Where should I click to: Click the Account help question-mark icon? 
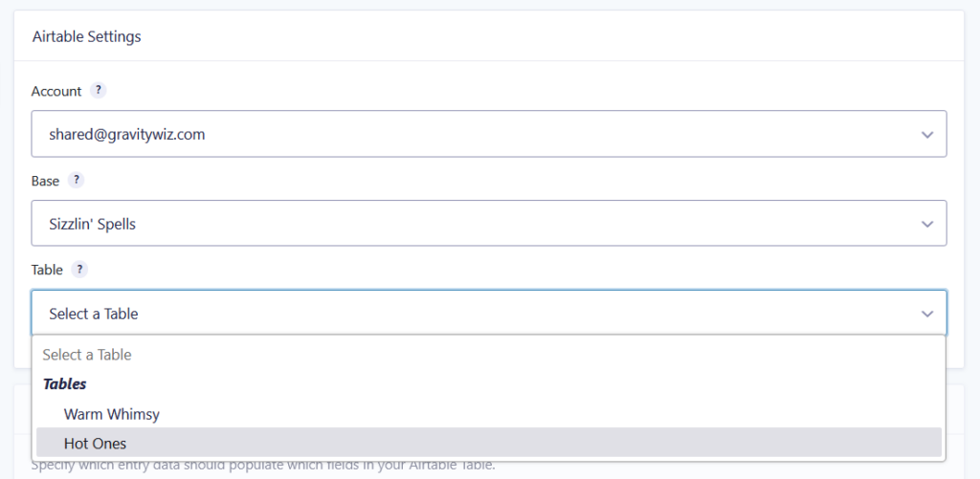coord(99,91)
